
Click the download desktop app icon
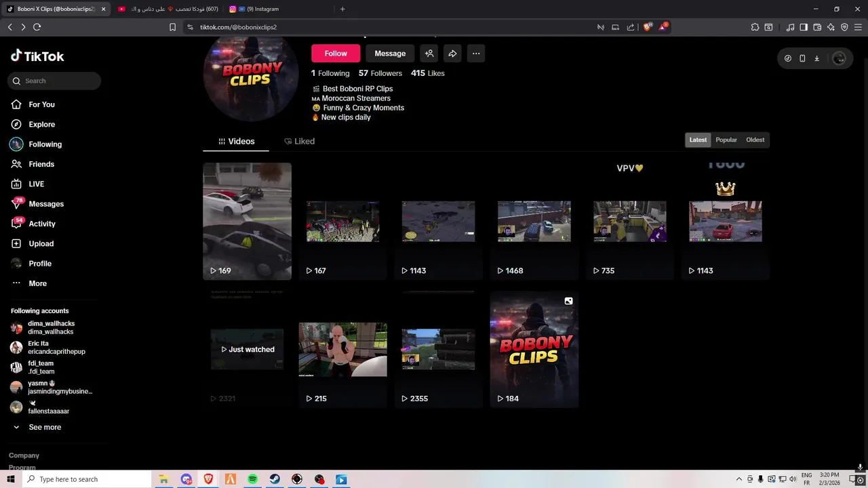point(816,58)
